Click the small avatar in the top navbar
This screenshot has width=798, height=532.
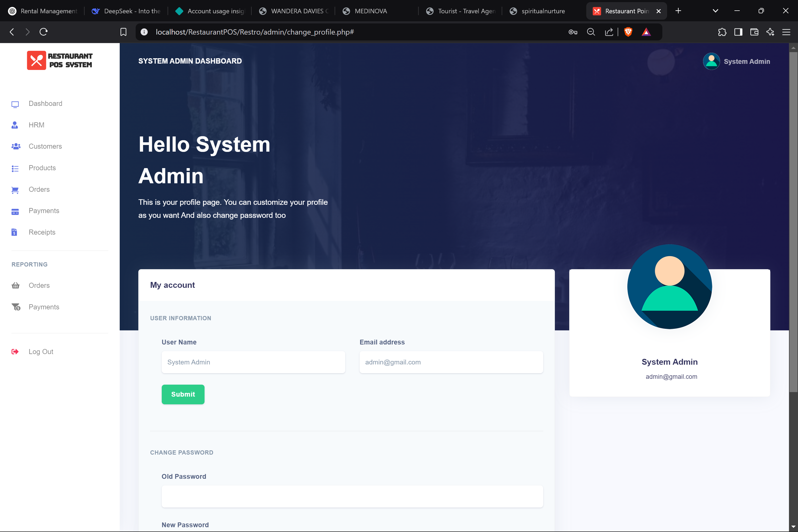click(x=711, y=61)
